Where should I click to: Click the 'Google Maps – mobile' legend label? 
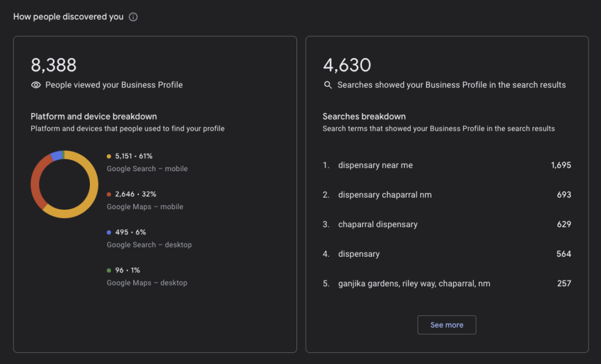[x=144, y=207]
